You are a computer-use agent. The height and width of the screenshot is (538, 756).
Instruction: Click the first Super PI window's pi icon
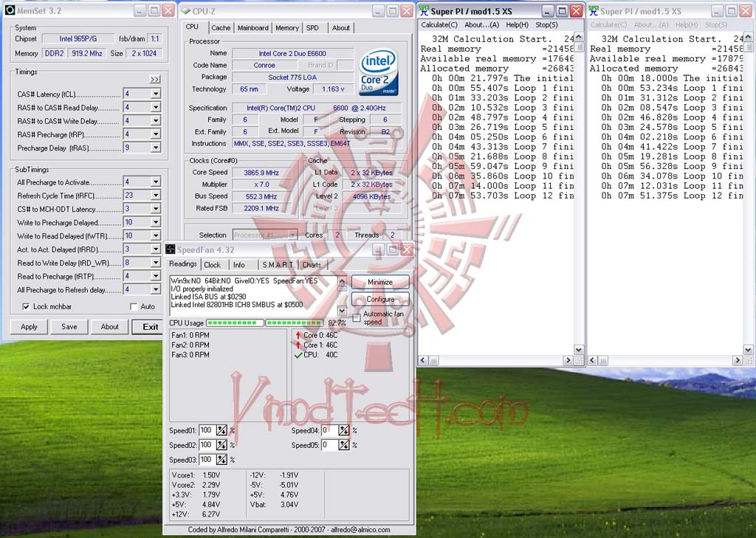(x=425, y=10)
